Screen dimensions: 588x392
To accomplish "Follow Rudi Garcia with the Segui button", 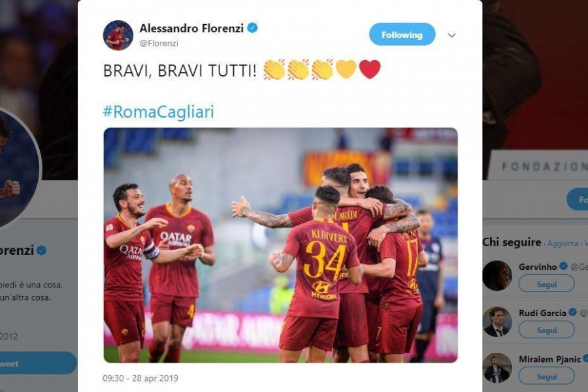I will [x=546, y=330].
